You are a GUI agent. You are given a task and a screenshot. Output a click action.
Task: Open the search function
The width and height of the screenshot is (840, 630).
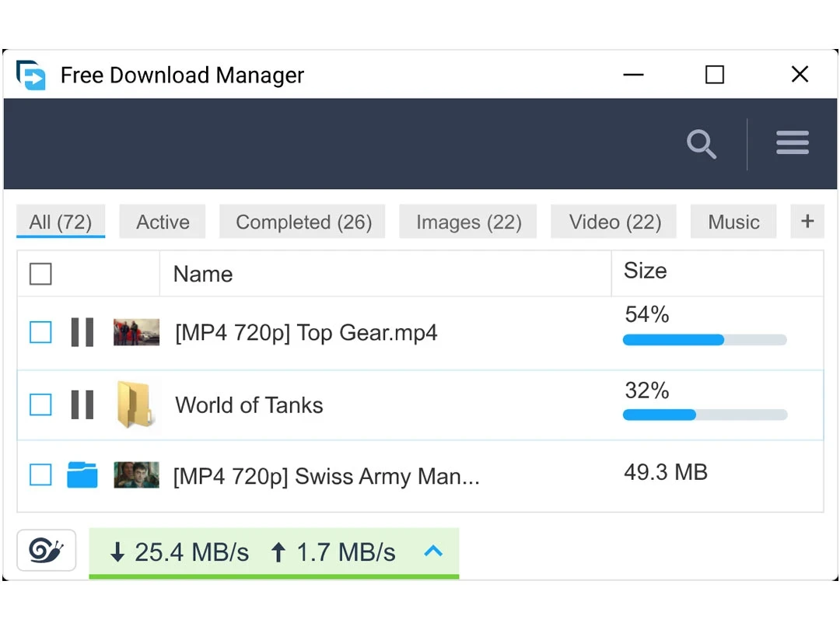pos(702,144)
